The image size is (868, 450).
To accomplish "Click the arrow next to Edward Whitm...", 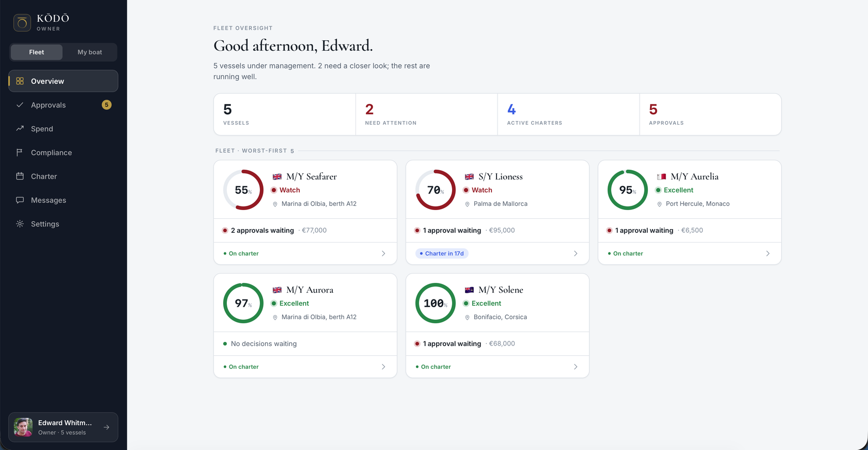I will [106, 427].
